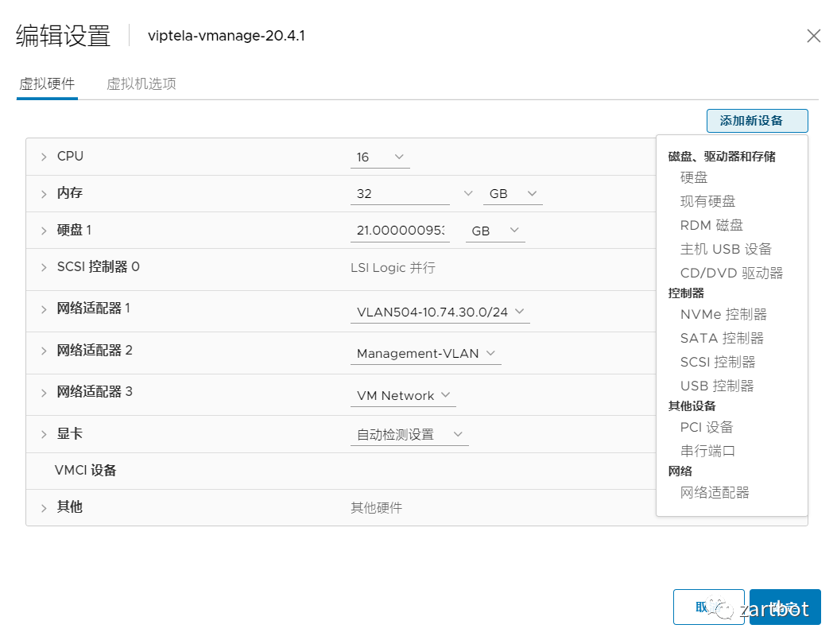Image resolution: width=837 pixels, height=644 pixels.
Task: Choose 硬盘 from the add device menu
Action: coord(693,178)
